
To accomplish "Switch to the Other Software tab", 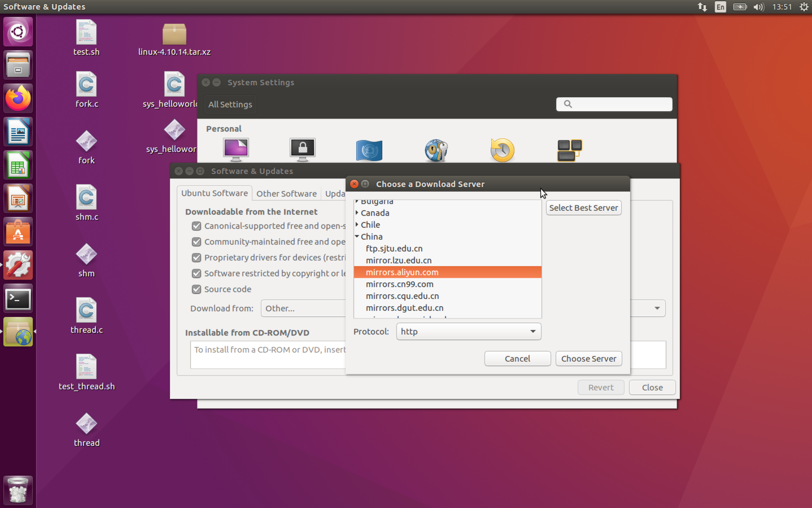I will tap(286, 194).
